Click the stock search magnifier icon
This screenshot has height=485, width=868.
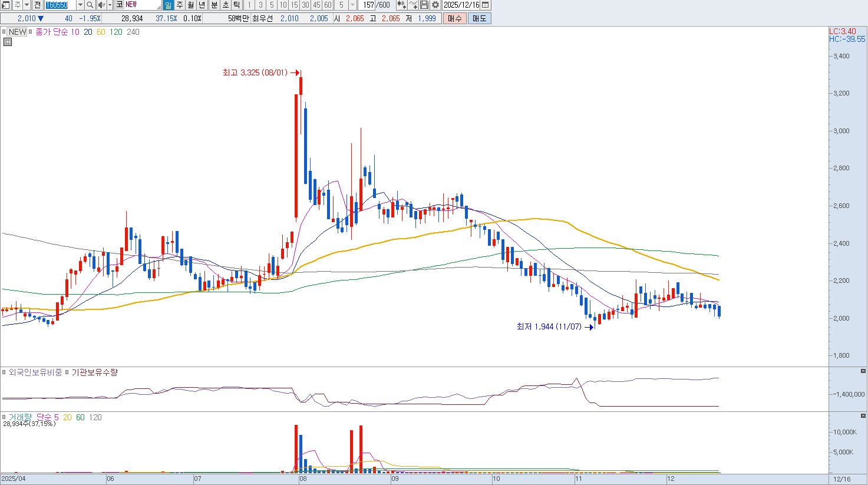pyautogui.click(x=90, y=5)
